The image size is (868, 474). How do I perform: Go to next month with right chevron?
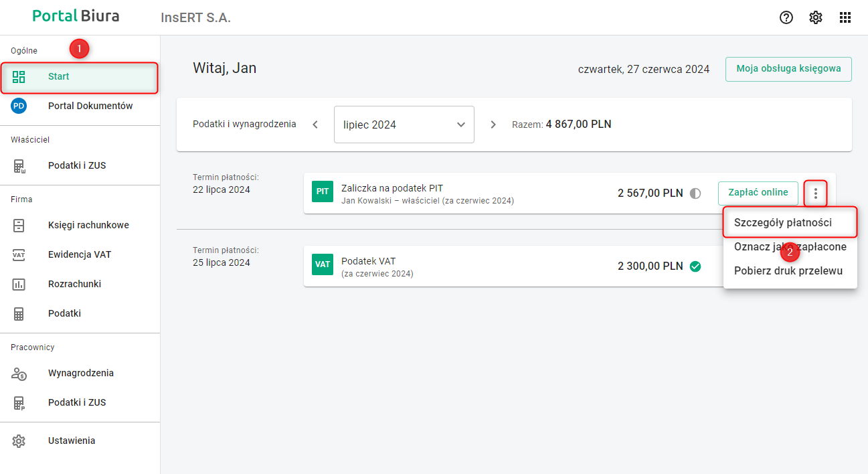click(493, 125)
